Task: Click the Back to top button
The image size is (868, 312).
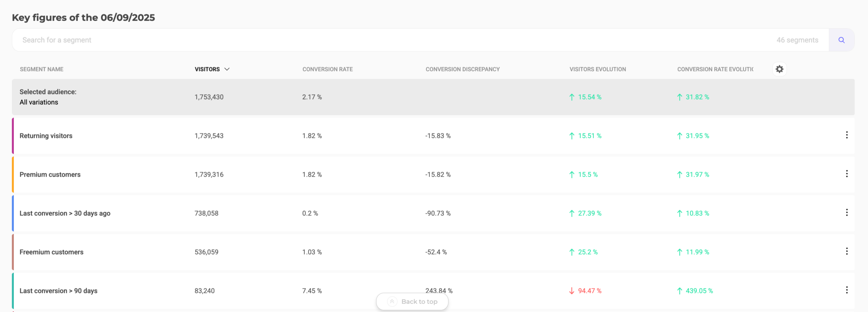Action: 412,302
